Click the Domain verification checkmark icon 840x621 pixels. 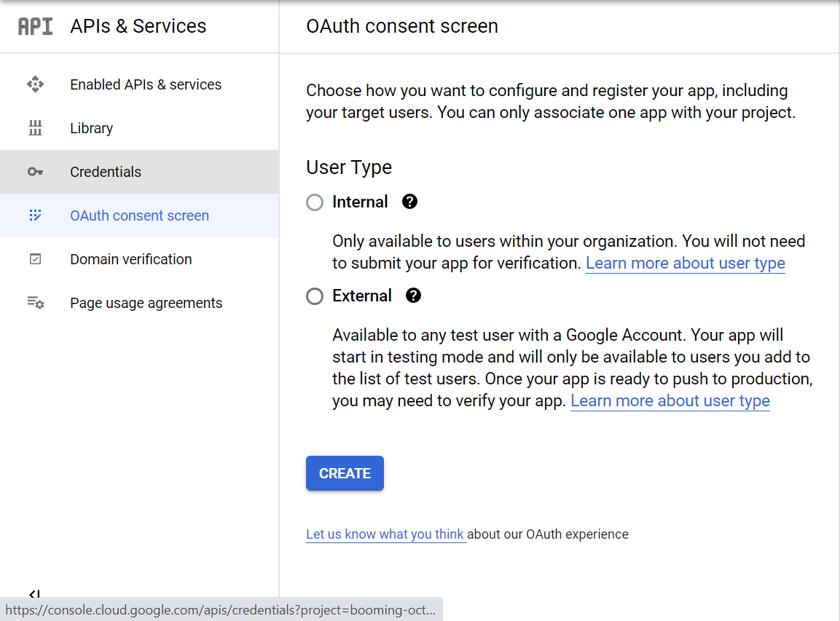(35, 259)
